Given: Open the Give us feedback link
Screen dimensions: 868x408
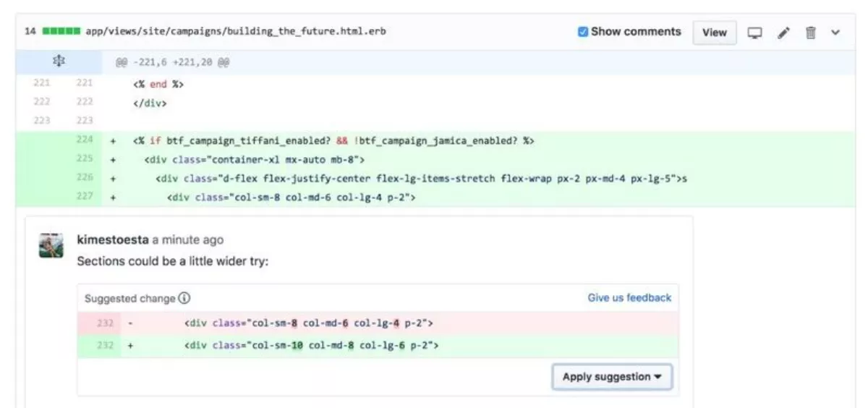Looking at the screenshot, I should 629,298.
